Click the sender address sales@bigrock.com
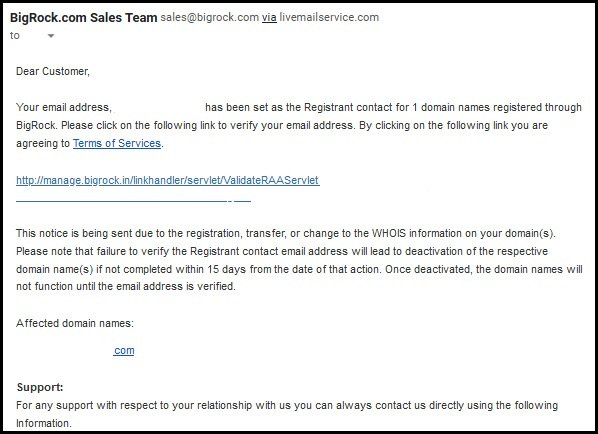The height and width of the screenshot is (434, 598). (x=209, y=18)
